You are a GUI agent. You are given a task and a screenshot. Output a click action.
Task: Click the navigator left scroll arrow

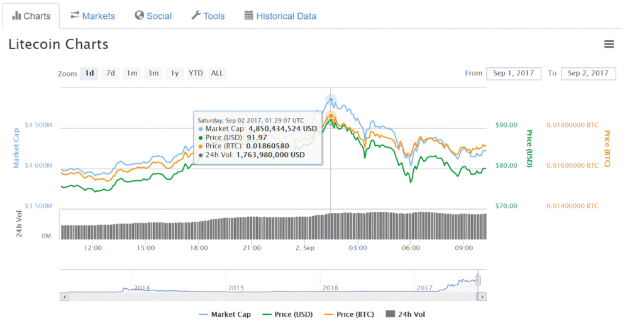pyautogui.click(x=65, y=297)
